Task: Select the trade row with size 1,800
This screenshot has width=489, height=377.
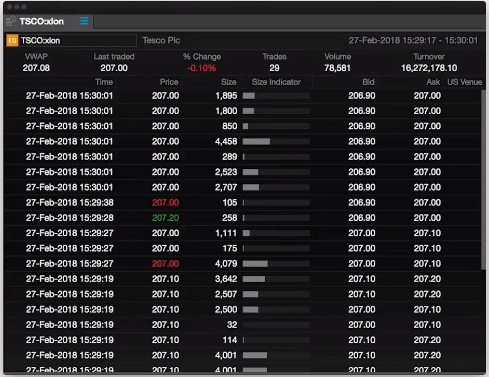Action: [x=242, y=111]
